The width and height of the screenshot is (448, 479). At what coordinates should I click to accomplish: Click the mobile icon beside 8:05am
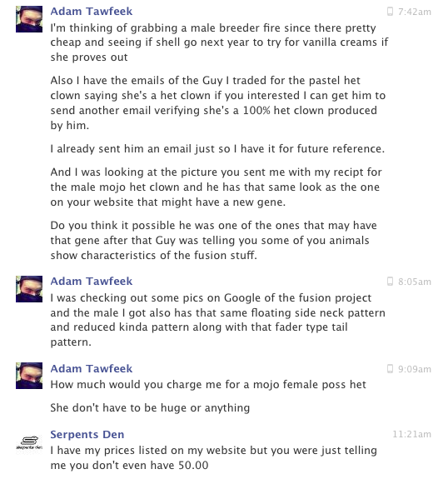[390, 282]
